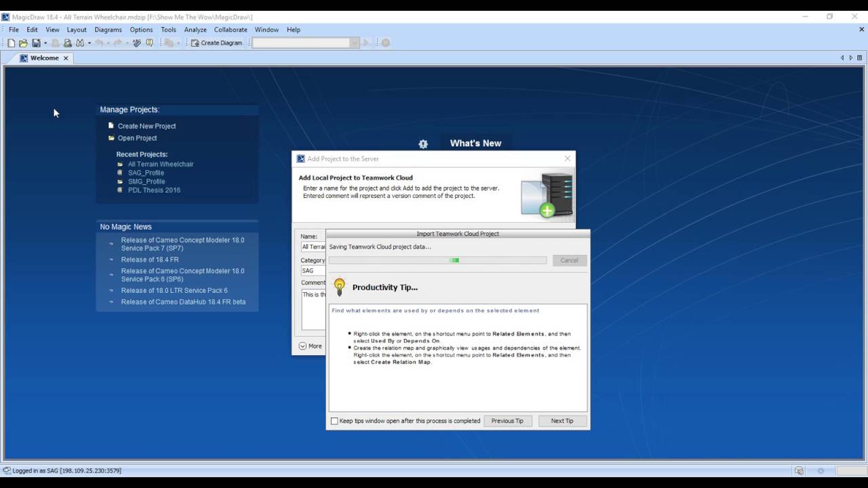Click the Save Project disk icon

point(36,43)
